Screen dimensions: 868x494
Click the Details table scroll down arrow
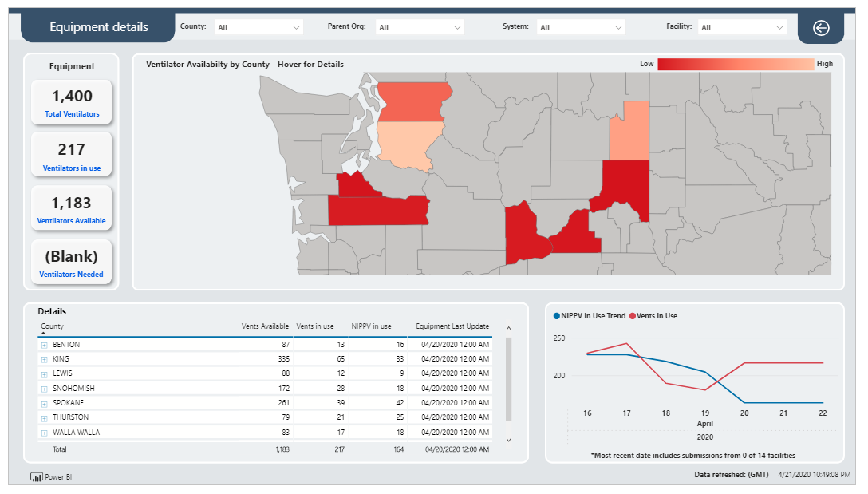coord(509,441)
